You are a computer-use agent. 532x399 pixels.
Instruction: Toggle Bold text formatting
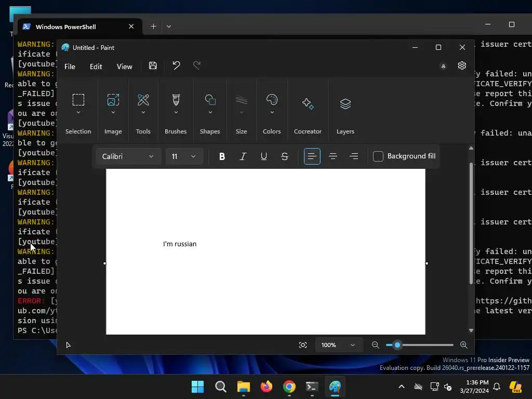[x=222, y=156]
